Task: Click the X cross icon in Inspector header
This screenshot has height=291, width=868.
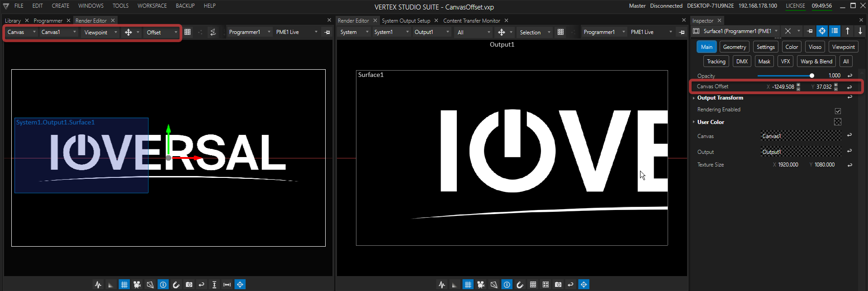Action: 788,31
